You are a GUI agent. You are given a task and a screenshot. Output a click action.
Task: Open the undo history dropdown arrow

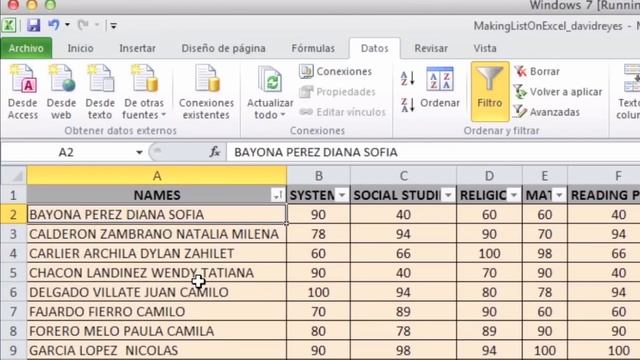[67, 25]
